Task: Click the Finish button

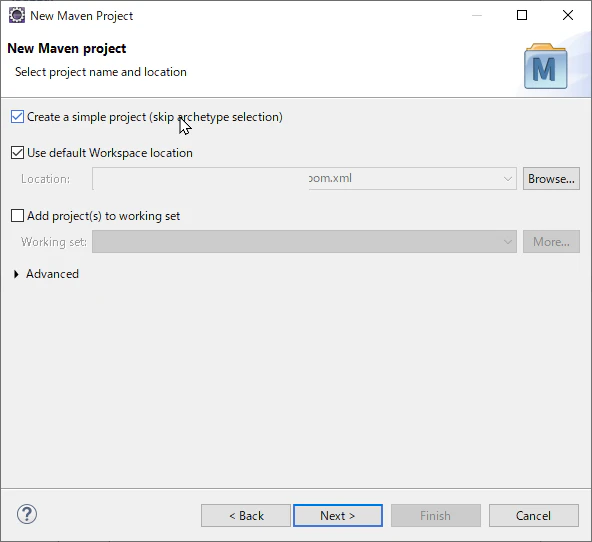Action: tap(436, 516)
